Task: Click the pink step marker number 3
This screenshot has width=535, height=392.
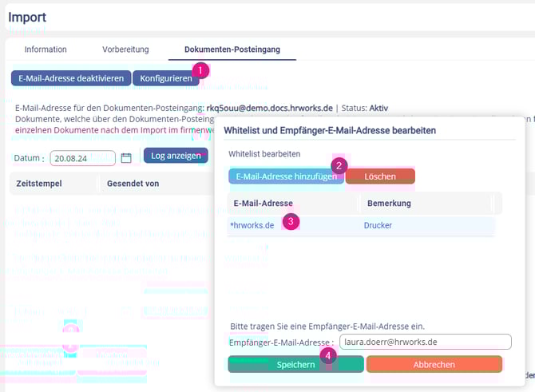Action: point(291,221)
